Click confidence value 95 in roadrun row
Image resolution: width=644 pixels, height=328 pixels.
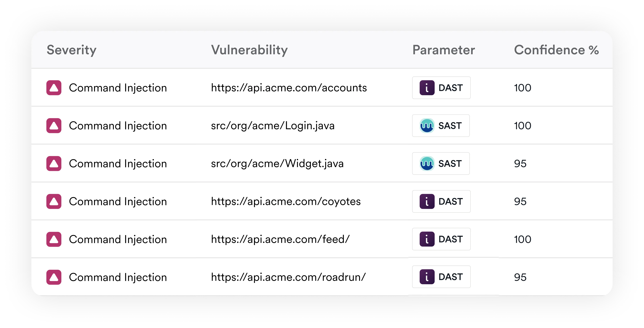pyautogui.click(x=520, y=277)
